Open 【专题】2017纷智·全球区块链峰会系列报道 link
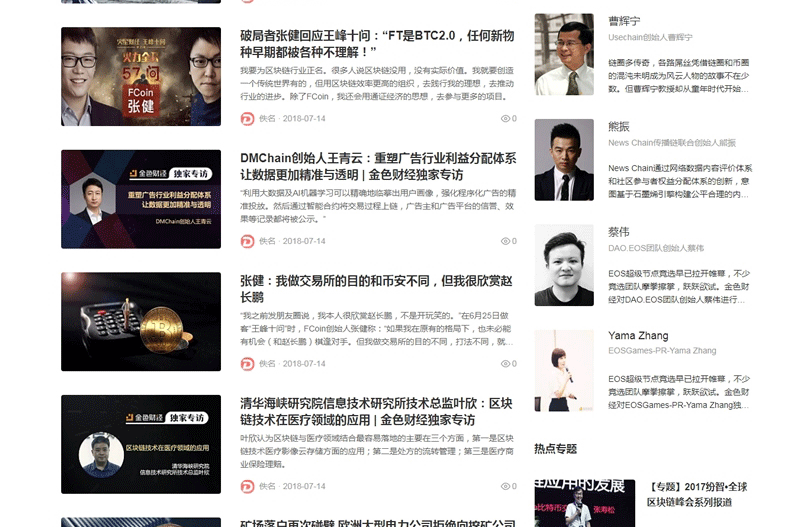The width and height of the screenshot is (800, 527). coord(697,494)
